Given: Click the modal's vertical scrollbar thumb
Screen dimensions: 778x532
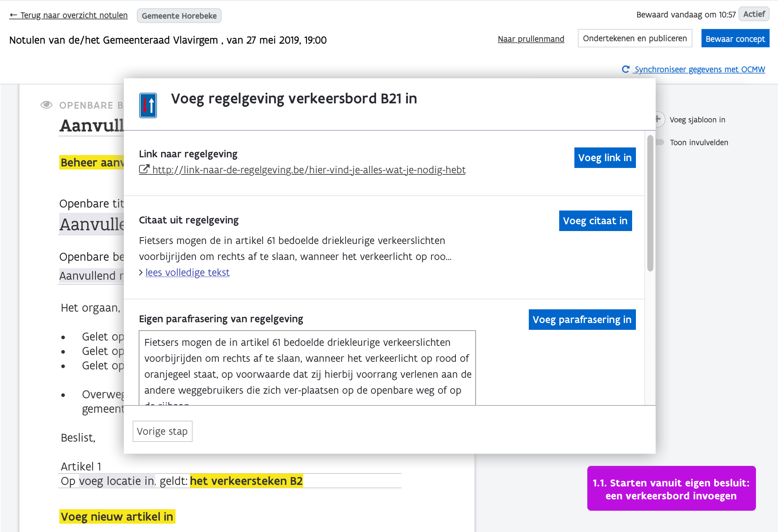Looking at the screenshot, I should click(650, 203).
